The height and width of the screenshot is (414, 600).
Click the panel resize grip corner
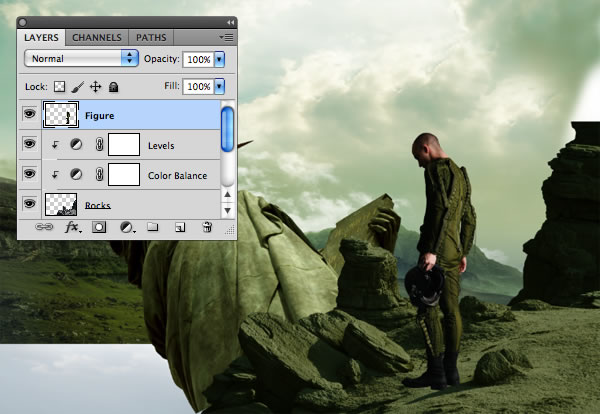pyautogui.click(x=230, y=230)
